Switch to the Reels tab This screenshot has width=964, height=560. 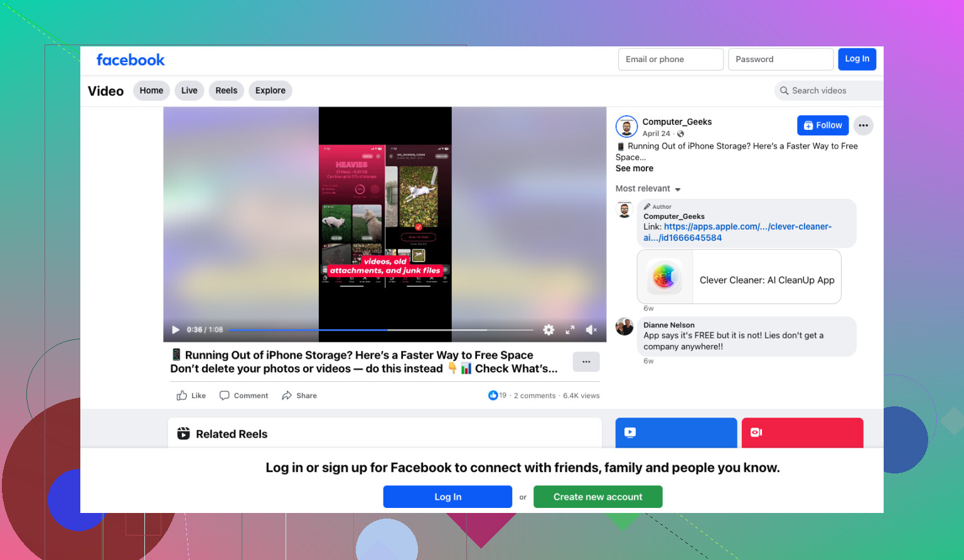[x=226, y=90]
